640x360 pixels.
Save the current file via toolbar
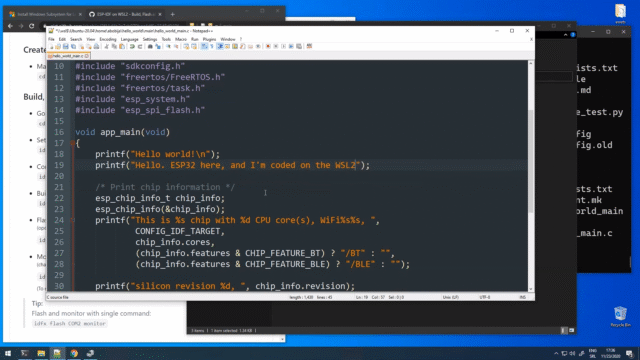[65, 47]
